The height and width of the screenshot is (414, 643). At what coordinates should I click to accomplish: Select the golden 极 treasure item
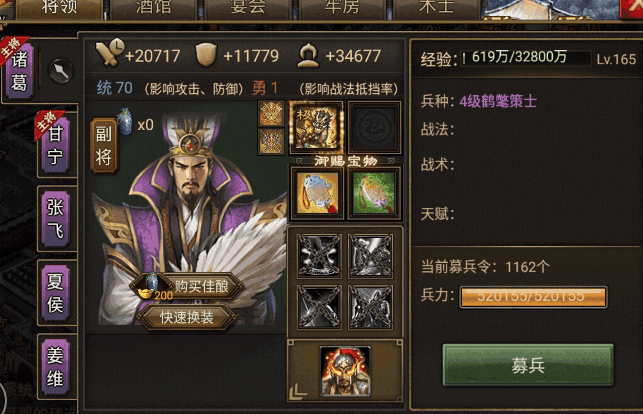point(316,127)
